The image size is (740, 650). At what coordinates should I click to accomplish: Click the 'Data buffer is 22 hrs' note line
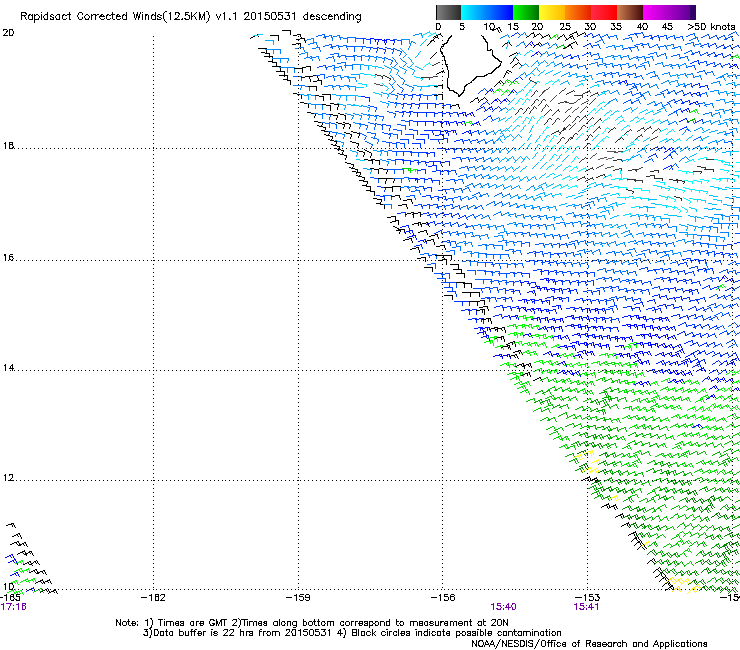(352, 633)
